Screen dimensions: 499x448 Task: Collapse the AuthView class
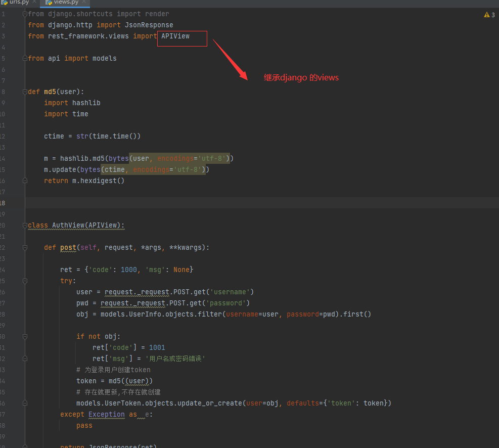[x=25, y=226]
